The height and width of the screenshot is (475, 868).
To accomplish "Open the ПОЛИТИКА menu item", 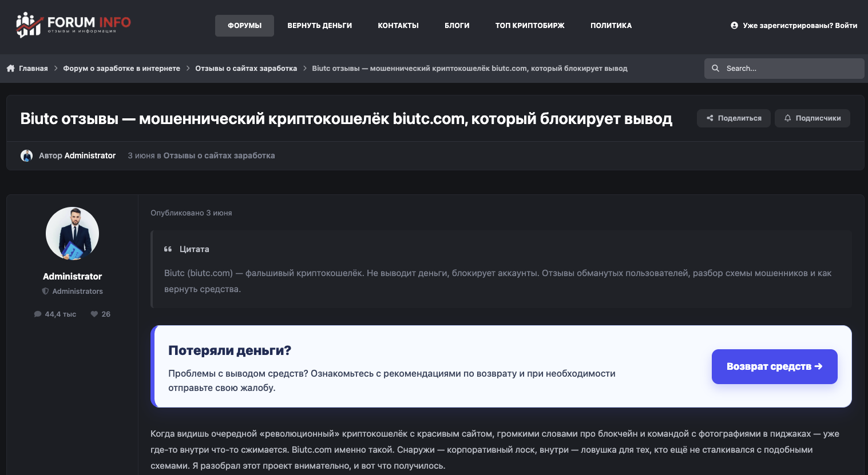I will (x=611, y=26).
